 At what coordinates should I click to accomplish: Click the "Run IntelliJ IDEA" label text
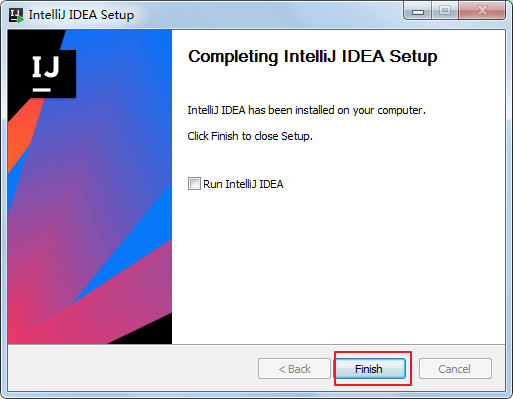tap(243, 184)
